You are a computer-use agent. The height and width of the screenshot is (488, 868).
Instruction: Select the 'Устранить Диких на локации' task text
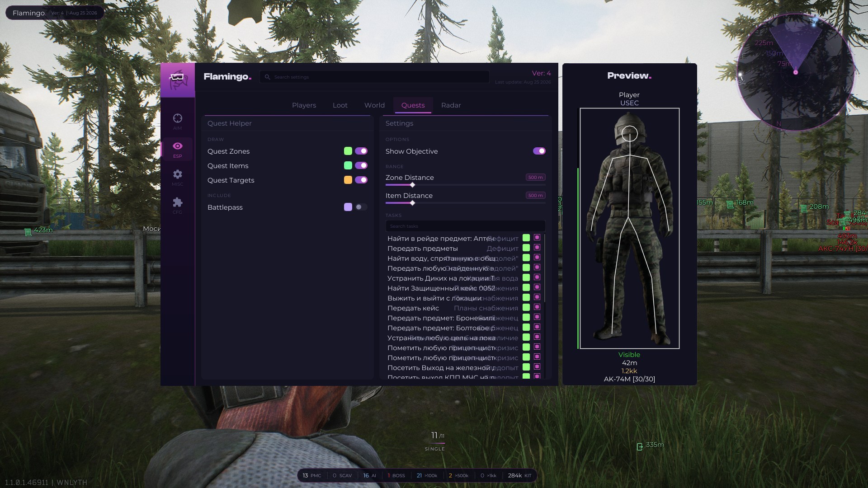pyautogui.click(x=441, y=278)
